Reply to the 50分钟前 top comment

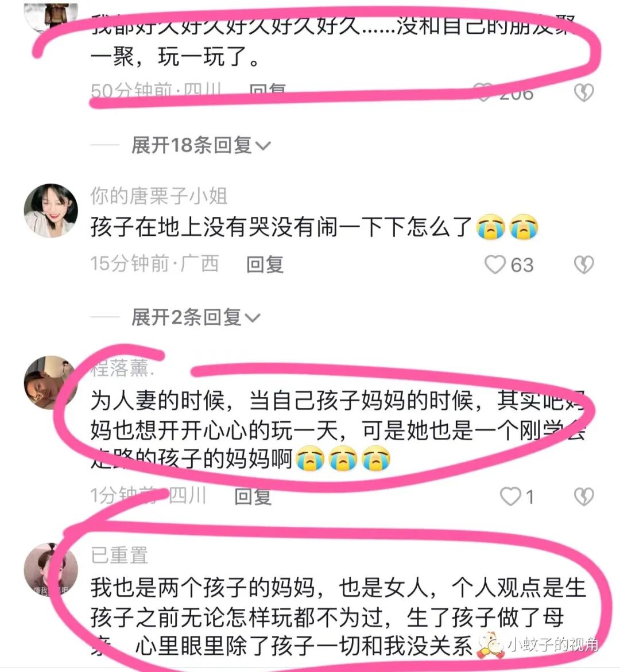click(268, 91)
